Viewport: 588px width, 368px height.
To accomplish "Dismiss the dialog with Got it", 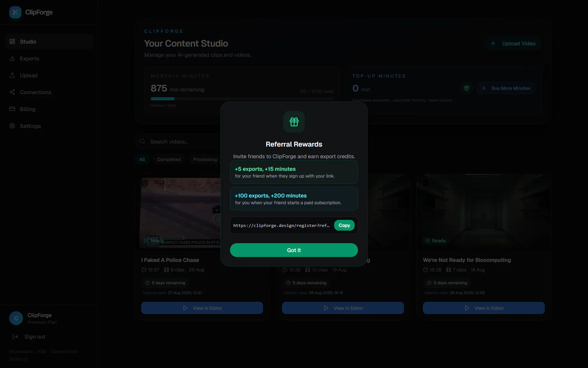I will [294, 250].
